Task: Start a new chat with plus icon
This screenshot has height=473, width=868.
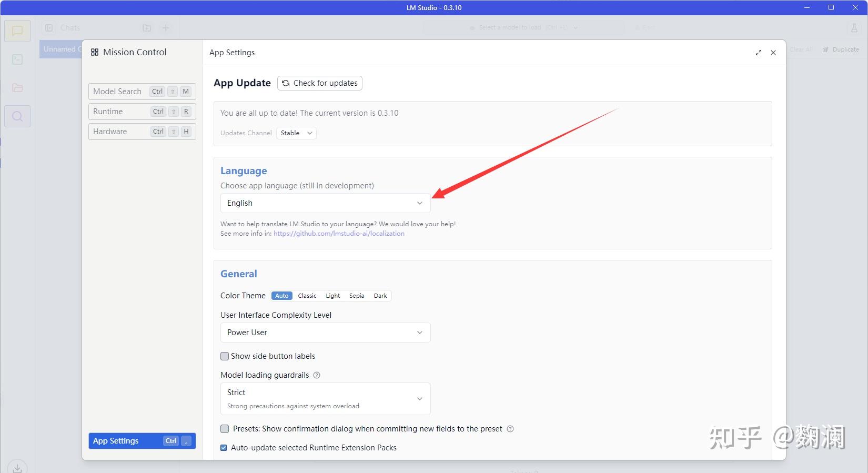Action: coord(166,28)
